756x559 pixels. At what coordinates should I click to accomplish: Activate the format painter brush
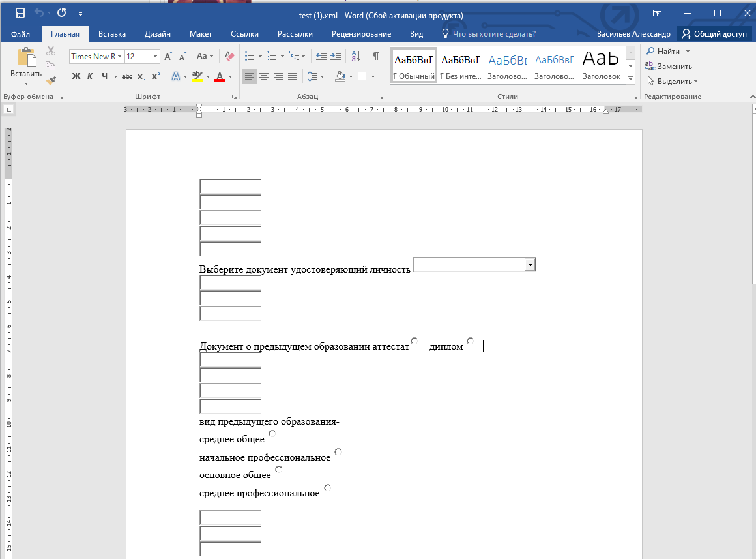(51, 80)
